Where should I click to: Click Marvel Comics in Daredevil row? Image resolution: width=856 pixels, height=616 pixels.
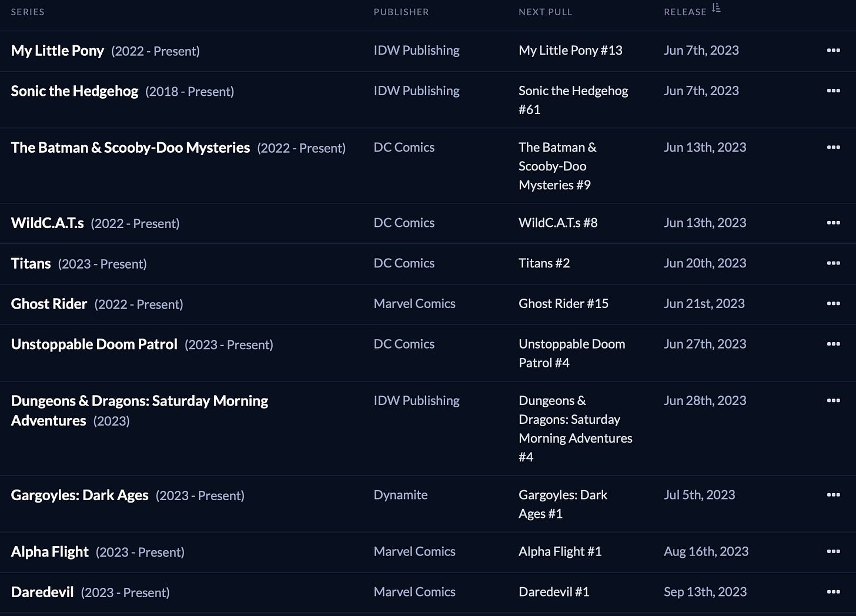pyautogui.click(x=414, y=592)
